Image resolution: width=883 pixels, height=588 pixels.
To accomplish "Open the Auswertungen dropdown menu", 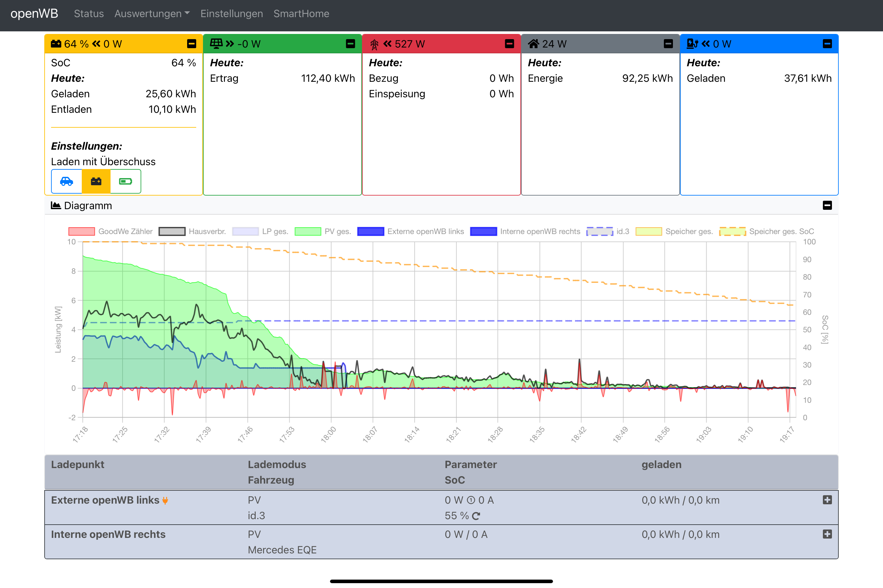I will point(152,14).
